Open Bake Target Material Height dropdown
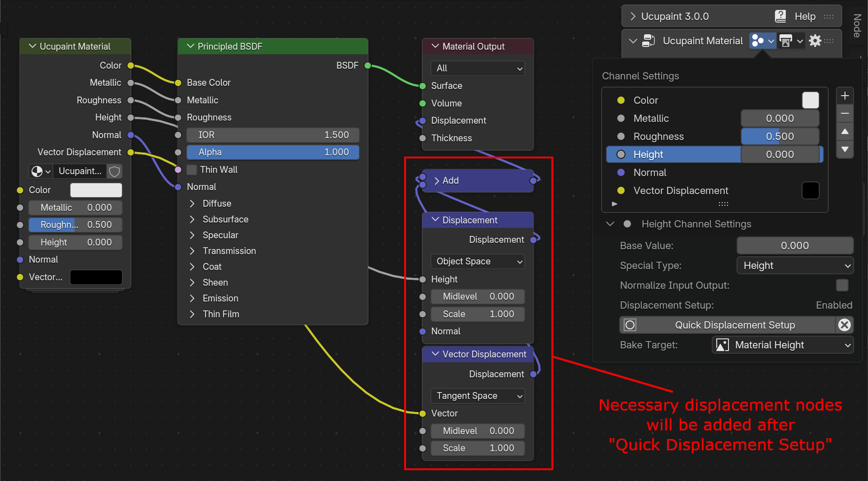 coord(783,345)
